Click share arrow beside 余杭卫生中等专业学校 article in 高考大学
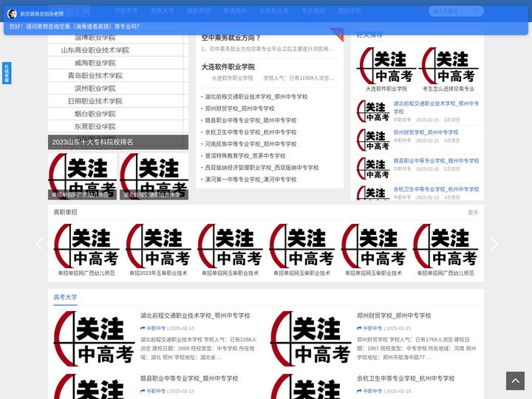Viewport: 532px width, 399px height. click(x=359, y=391)
